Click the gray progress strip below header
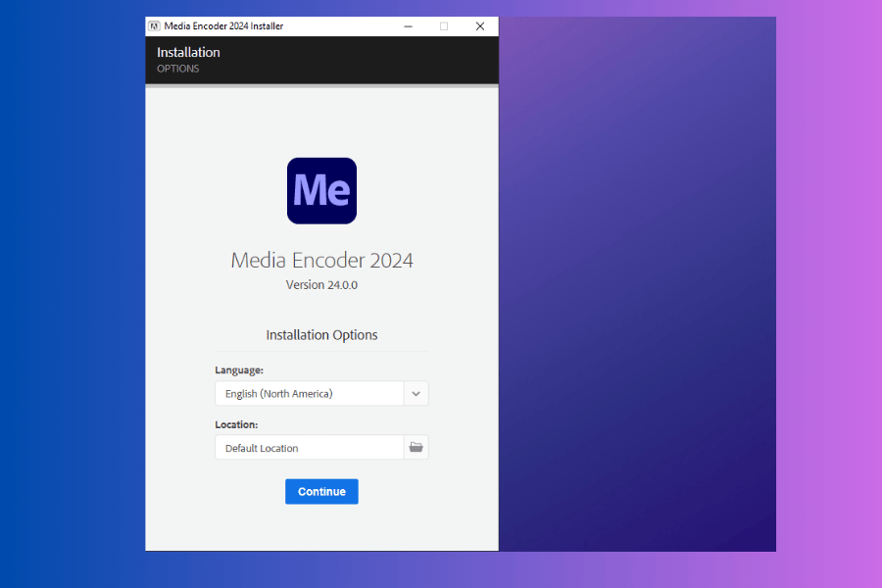This screenshot has height=588, width=882. pos(321,86)
